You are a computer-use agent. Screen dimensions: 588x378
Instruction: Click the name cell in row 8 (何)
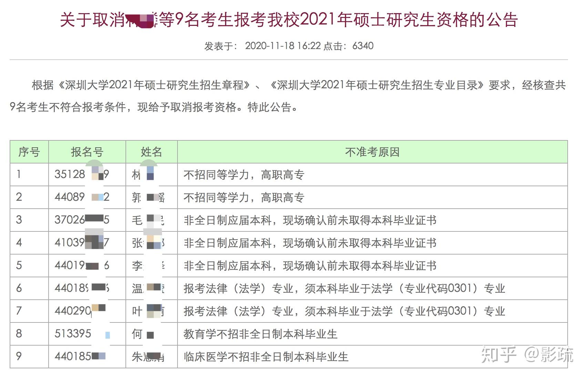point(152,334)
